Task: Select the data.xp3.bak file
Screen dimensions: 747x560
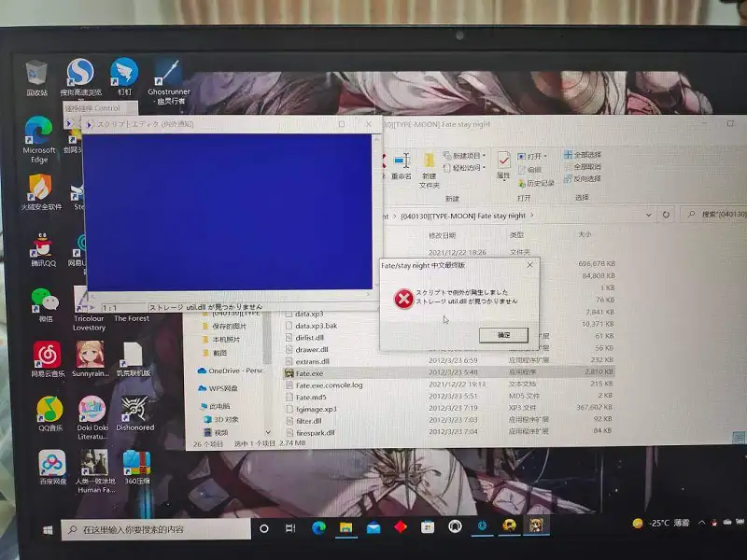Action: coord(316,326)
